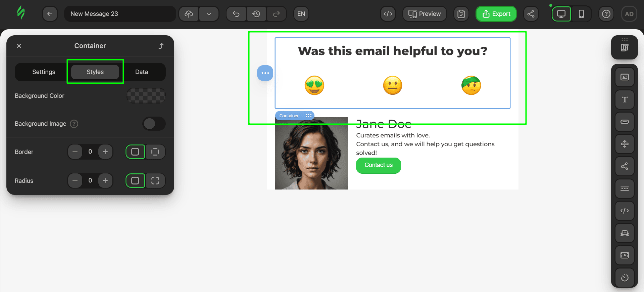Open version history clock icon
Image resolution: width=644 pixels, height=292 pixels.
click(x=256, y=14)
